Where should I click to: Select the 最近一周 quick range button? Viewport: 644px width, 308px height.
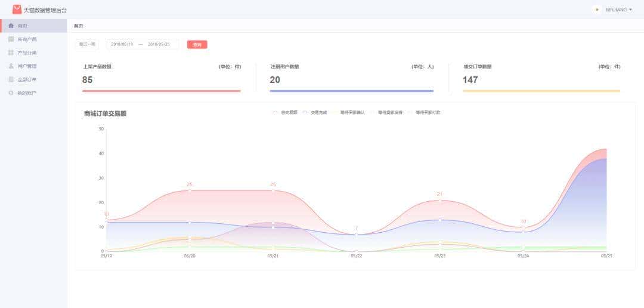(x=87, y=44)
